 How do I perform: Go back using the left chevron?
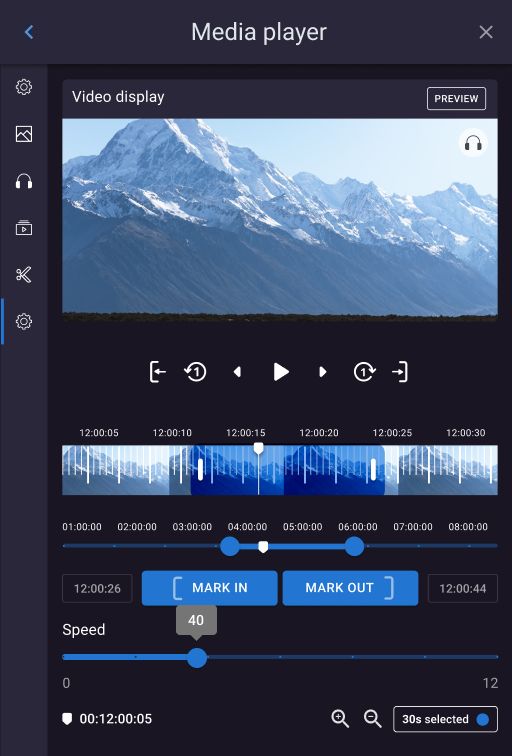coord(29,32)
